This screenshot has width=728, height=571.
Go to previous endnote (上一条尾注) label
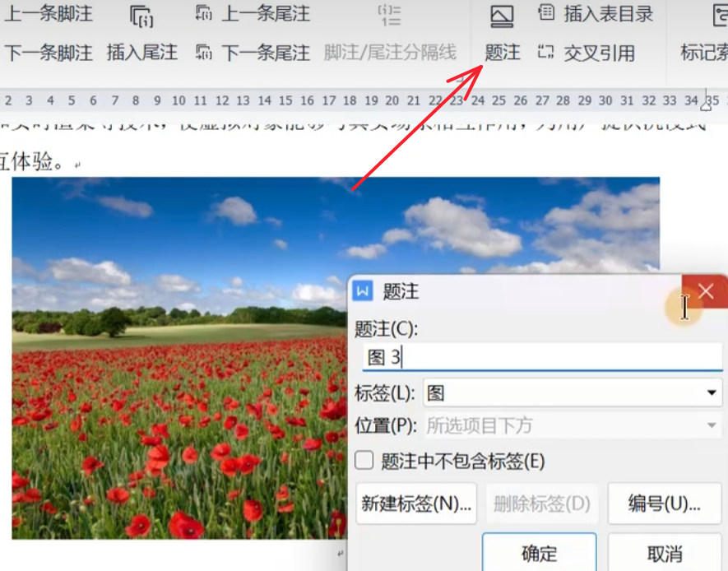pyautogui.click(x=266, y=14)
